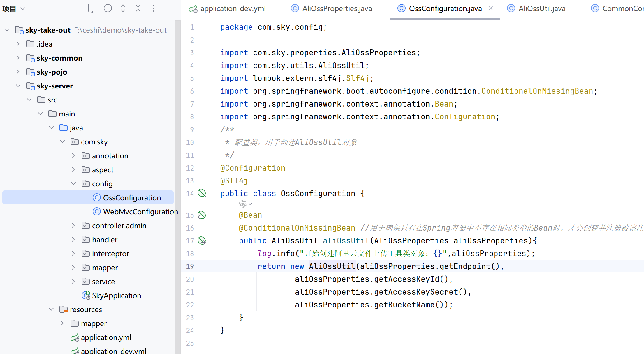This screenshot has width=644, height=354.
Task: Collapse the main folder
Action: [x=40, y=114]
